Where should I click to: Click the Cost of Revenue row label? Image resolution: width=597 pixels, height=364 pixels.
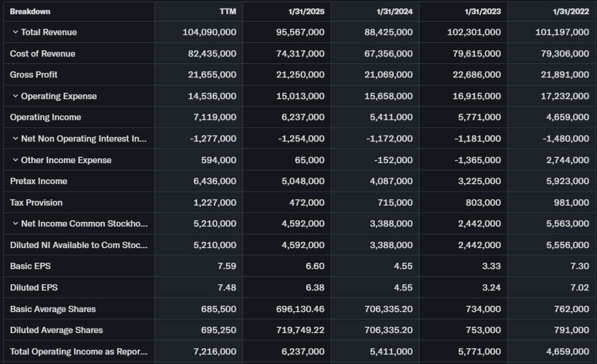(x=43, y=54)
